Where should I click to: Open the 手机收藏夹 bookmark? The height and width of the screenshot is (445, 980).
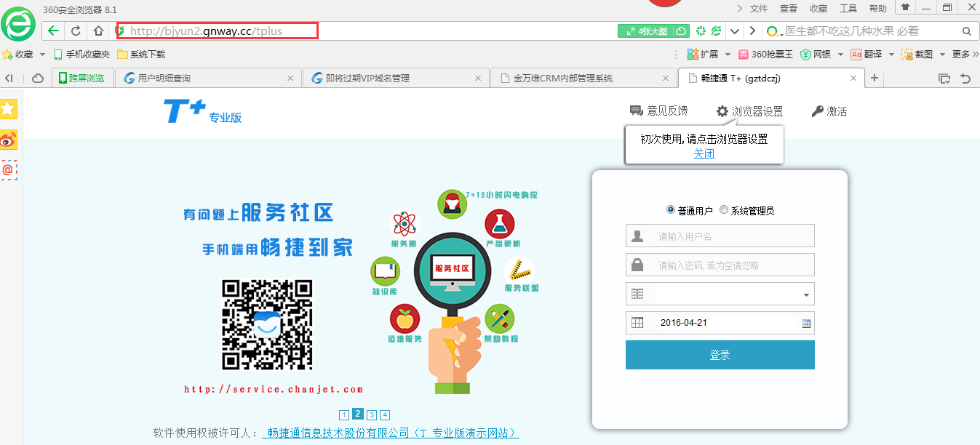[x=81, y=55]
